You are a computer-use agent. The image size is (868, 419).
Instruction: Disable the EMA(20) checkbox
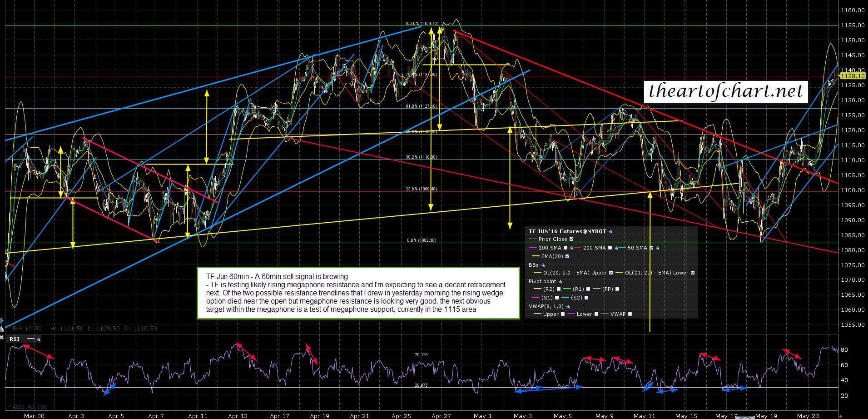point(567,256)
